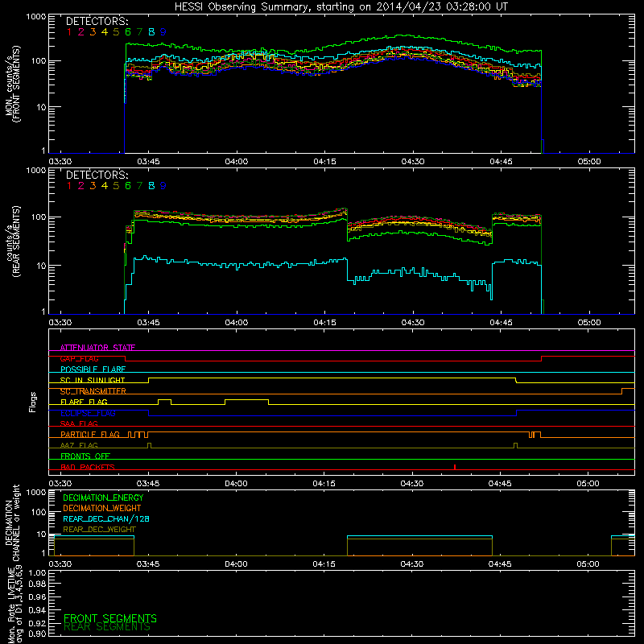Image resolution: width=644 pixels, height=644 pixels.
Task: Click the vertical Flags axis title
Action: (33, 402)
